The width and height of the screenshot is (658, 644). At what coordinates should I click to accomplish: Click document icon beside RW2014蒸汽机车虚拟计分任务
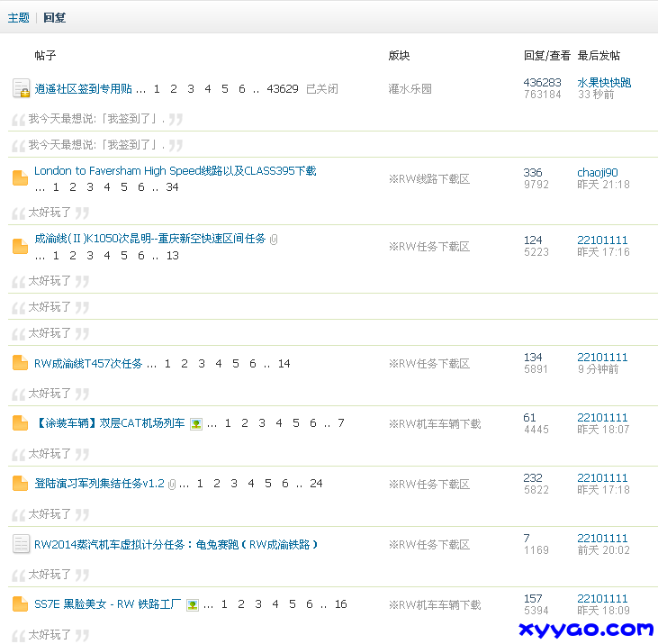point(21,544)
